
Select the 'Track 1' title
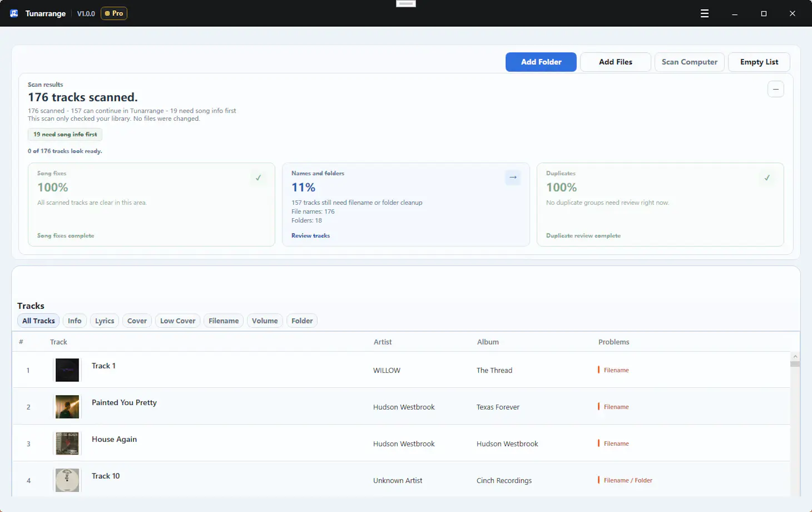(x=103, y=366)
